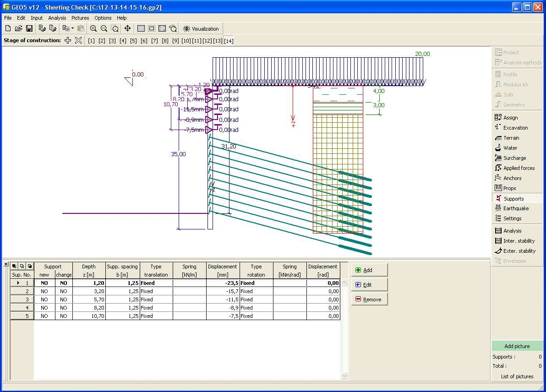Select the pan/move view tool

point(127,28)
